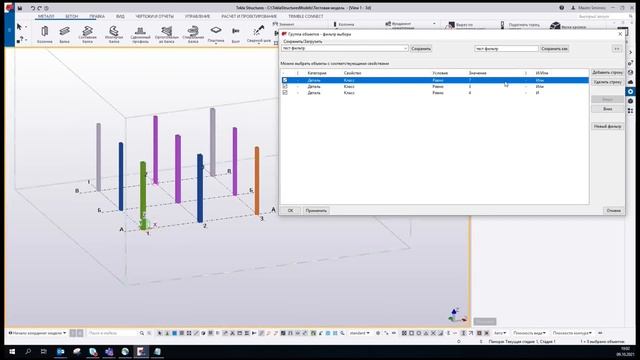
Task: Expand the Пластина dropdown arrow
Action: (216, 43)
